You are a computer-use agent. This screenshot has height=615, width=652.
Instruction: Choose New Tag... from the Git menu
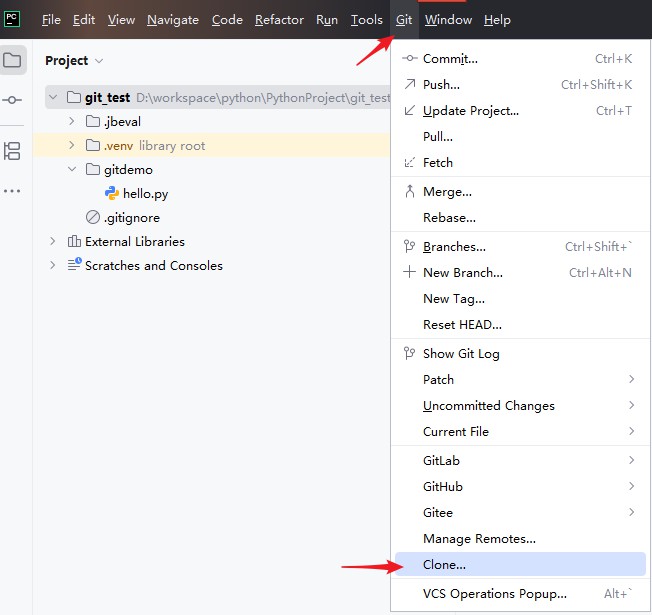[520, 298]
